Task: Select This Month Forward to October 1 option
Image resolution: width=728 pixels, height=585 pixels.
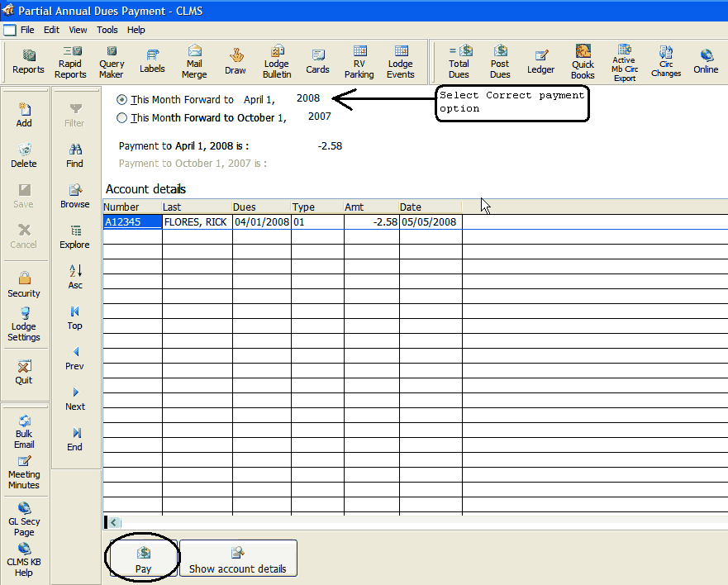Action: 122,118
